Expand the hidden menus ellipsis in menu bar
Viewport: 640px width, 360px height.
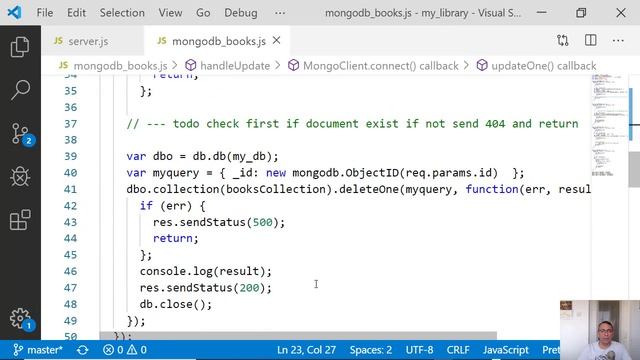point(280,13)
